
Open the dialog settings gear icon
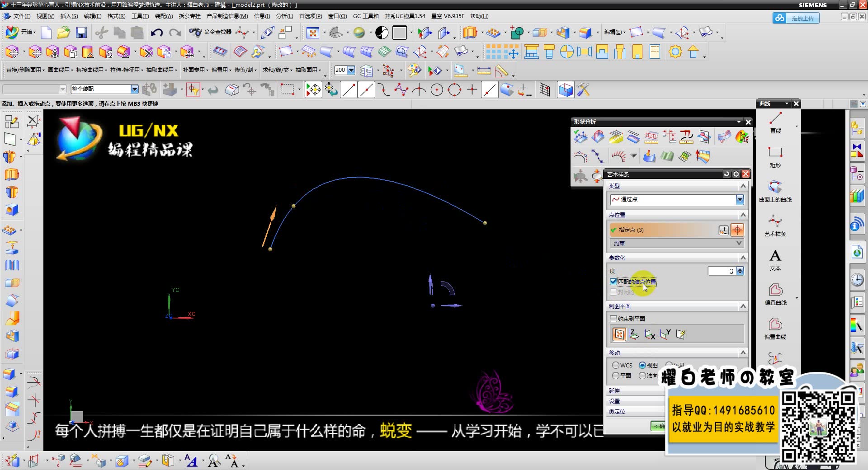736,174
